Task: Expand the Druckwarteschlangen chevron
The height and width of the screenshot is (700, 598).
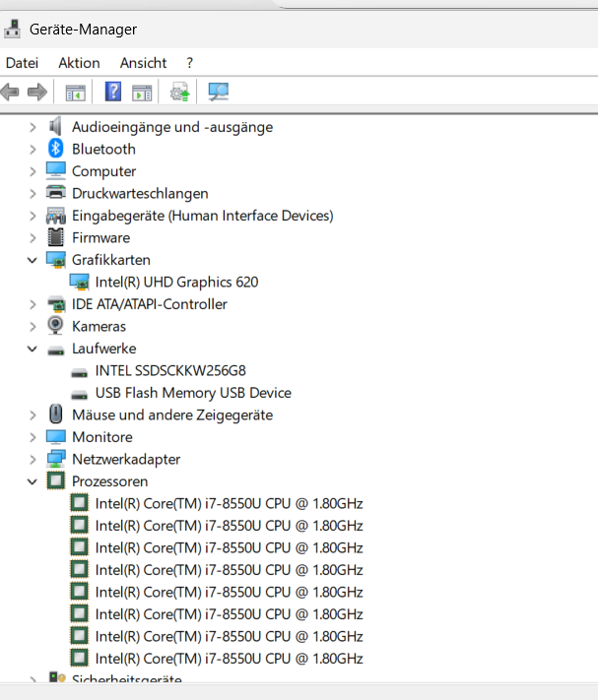Action: pyautogui.click(x=33, y=194)
